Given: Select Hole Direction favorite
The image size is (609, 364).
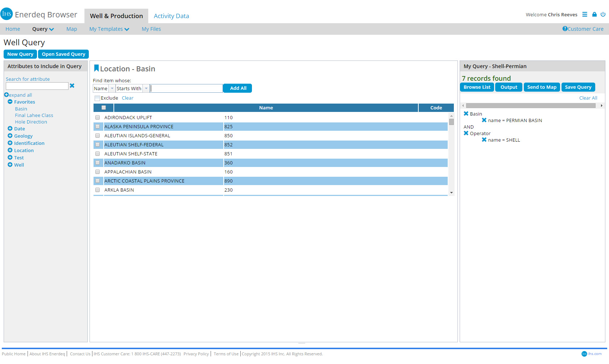Looking at the screenshot, I should [x=31, y=122].
